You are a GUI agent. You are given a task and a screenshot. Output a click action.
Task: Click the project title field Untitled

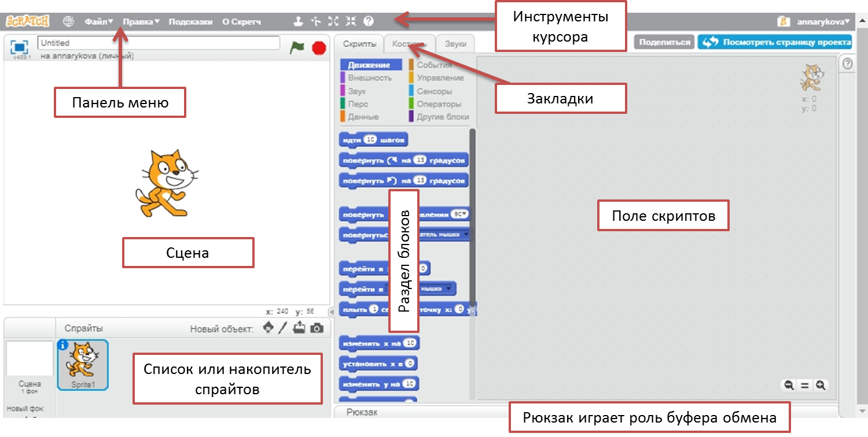[x=158, y=43]
